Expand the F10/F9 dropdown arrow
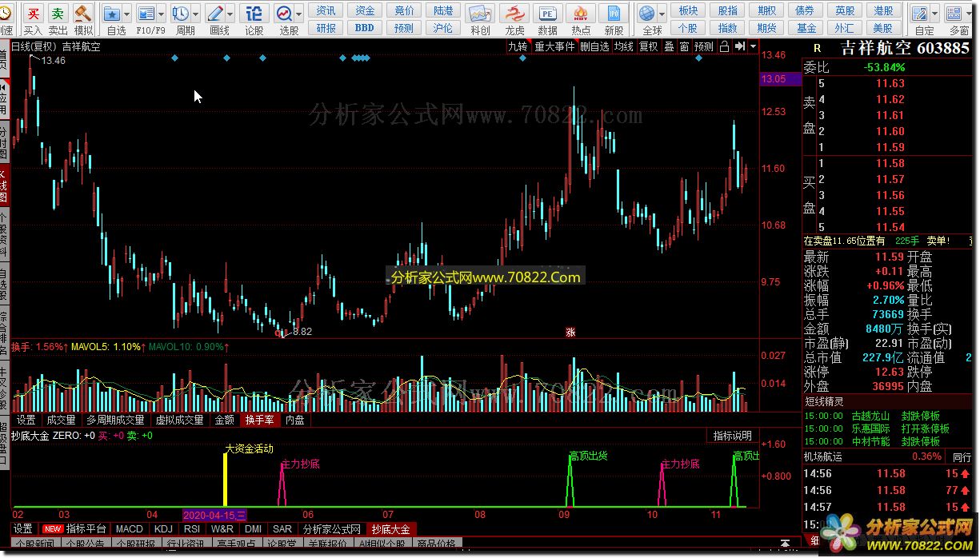The width and height of the screenshot is (980, 558). [x=161, y=14]
